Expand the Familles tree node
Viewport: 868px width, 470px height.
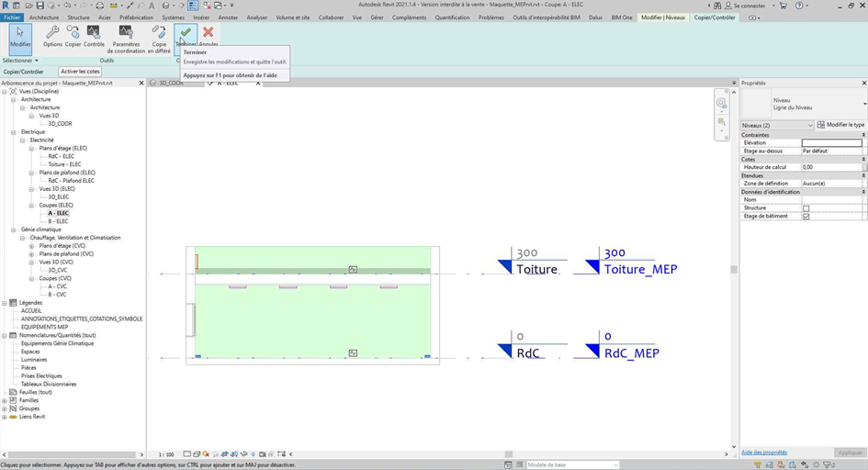(x=5, y=400)
